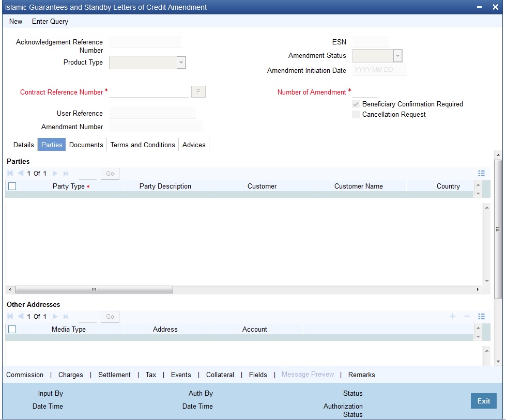This screenshot has width=506, height=420.
Task: Open the Settlement link
Action: click(114, 375)
